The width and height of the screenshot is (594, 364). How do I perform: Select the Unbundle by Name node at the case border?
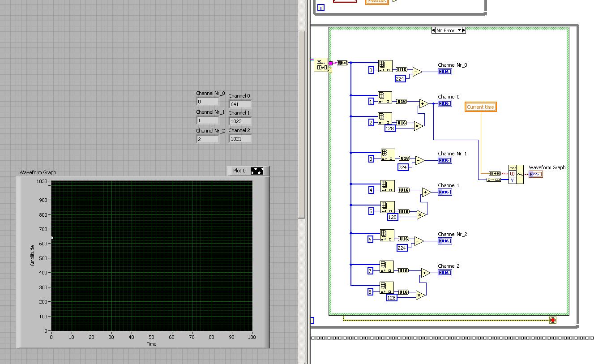pyautogui.click(x=321, y=65)
